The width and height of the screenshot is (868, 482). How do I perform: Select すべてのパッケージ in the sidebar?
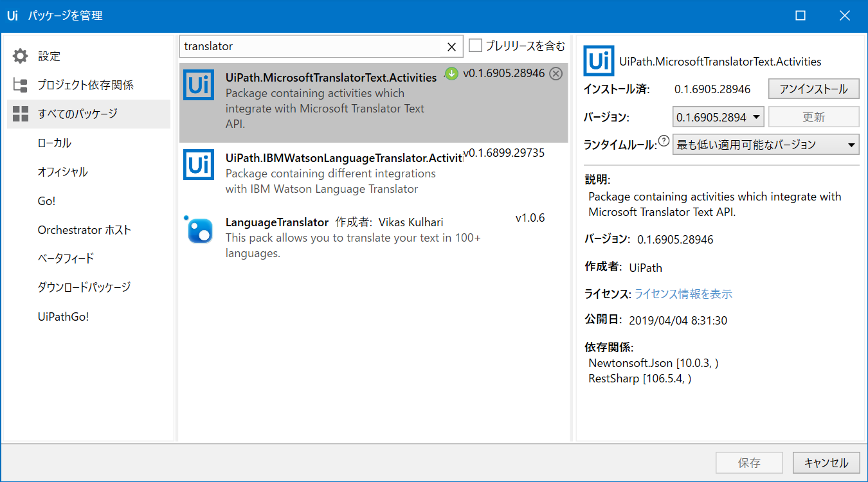tap(89, 114)
